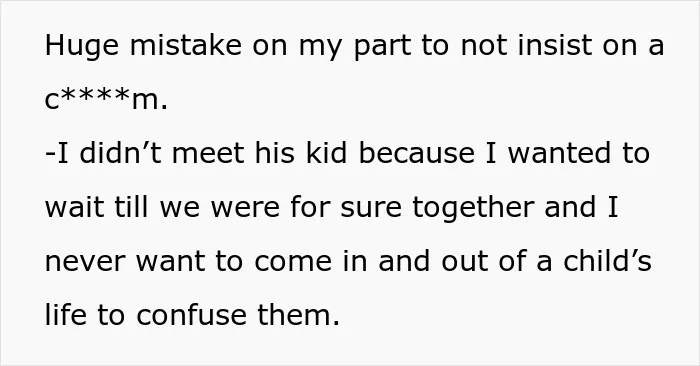Screen dimensions: 700x366
Task: Click the word "wait"
Action: [74, 207]
